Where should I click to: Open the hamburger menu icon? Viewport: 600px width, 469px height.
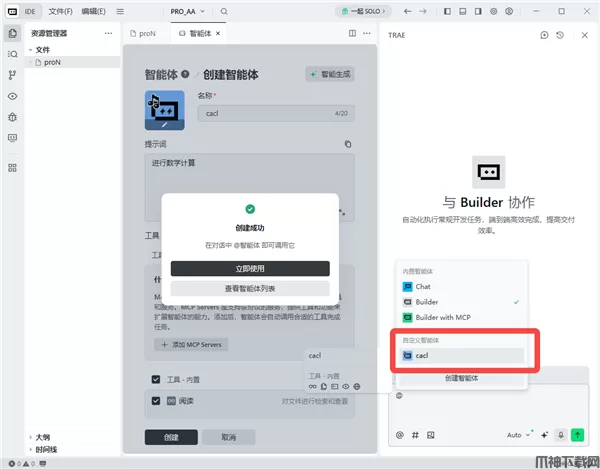(x=120, y=11)
